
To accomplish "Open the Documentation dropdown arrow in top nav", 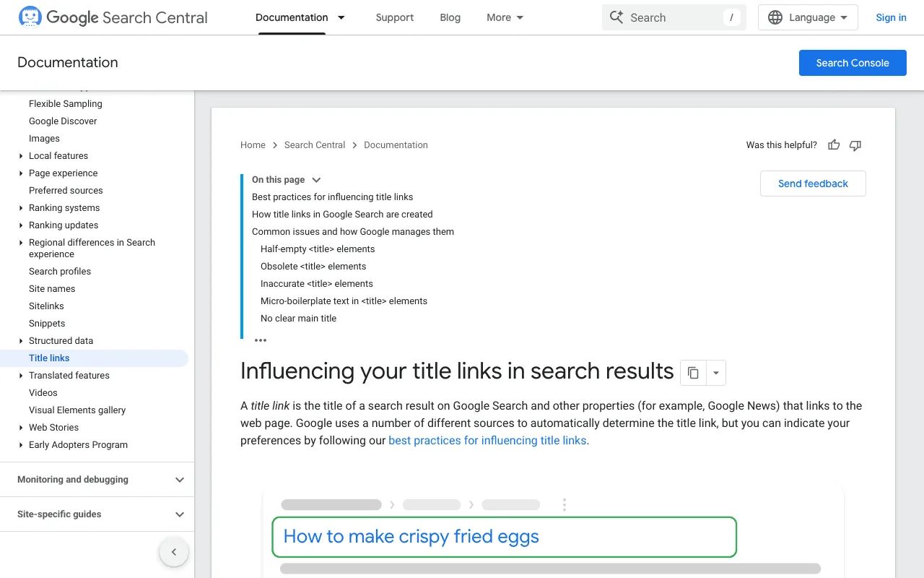I will click(341, 17).
